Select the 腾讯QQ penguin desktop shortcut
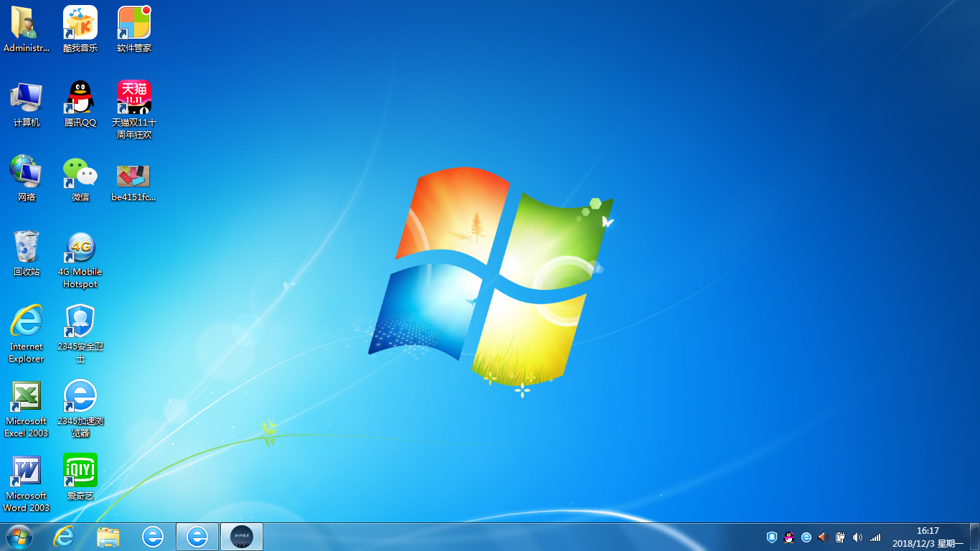 click(x=80, y=98)
